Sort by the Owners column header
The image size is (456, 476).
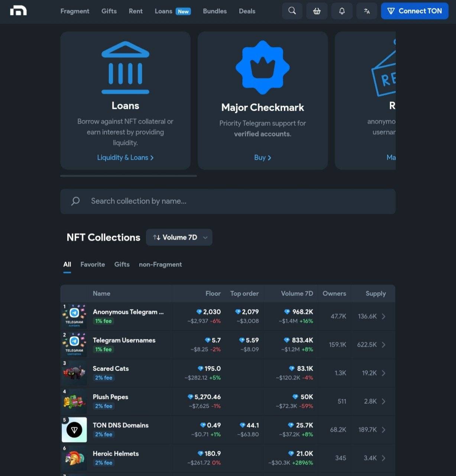pos(334,293)
